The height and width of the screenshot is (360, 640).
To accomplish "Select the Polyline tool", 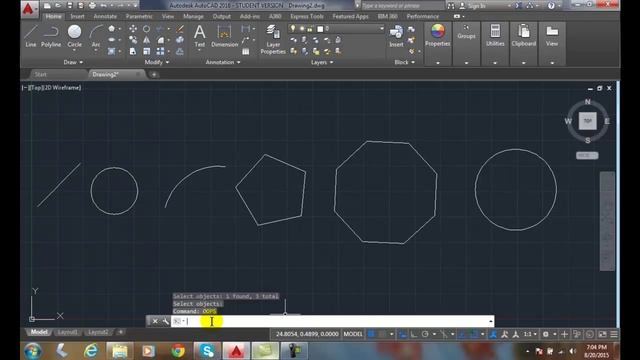I will [51, 36].
